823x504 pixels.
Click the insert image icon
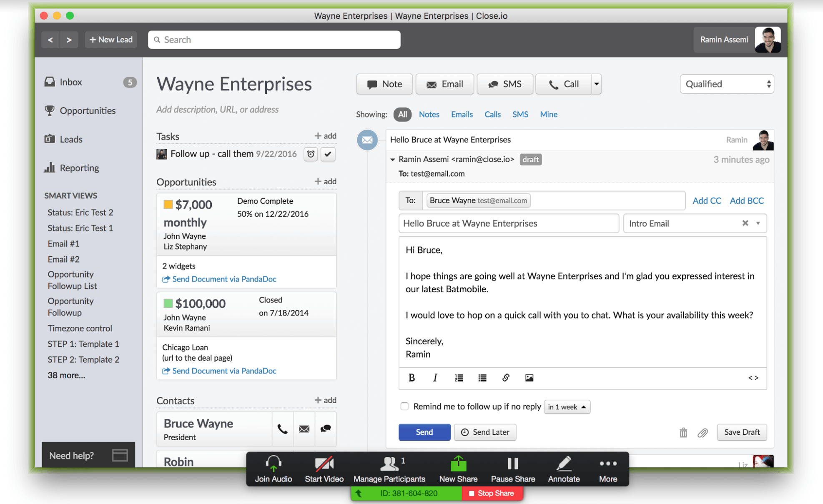point(529,378)
